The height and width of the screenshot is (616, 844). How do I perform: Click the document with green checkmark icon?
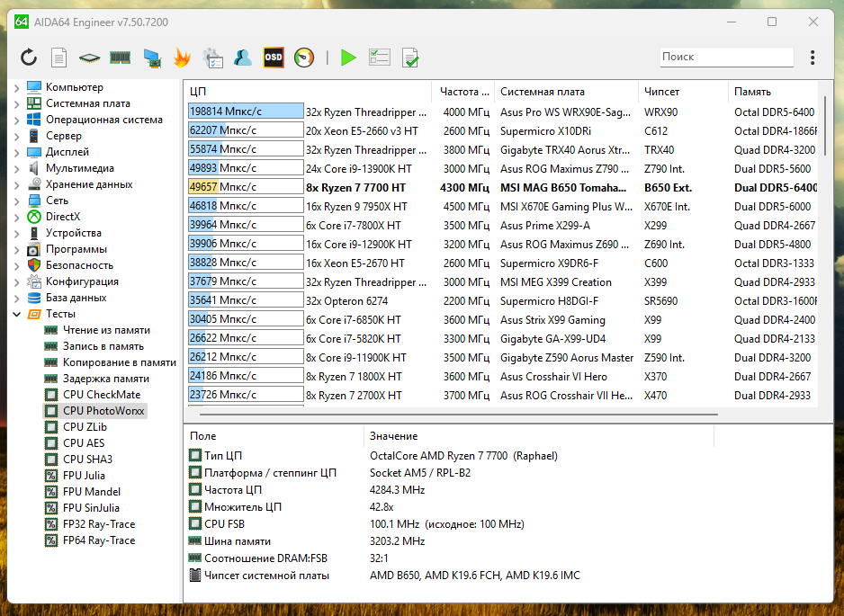(410, 58)
